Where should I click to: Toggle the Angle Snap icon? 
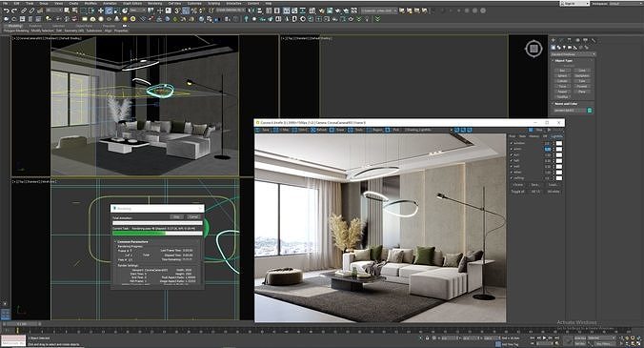(186, 10)
